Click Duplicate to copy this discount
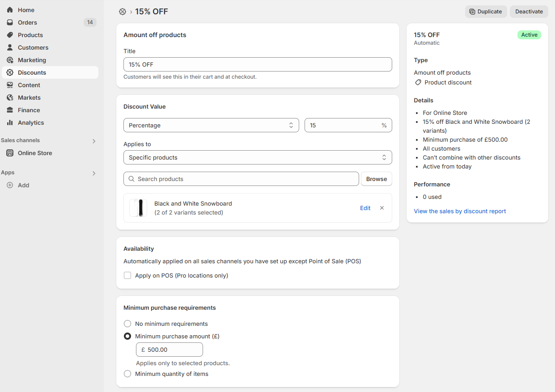This screenshot has width=555, height=392. pos(486,12)
